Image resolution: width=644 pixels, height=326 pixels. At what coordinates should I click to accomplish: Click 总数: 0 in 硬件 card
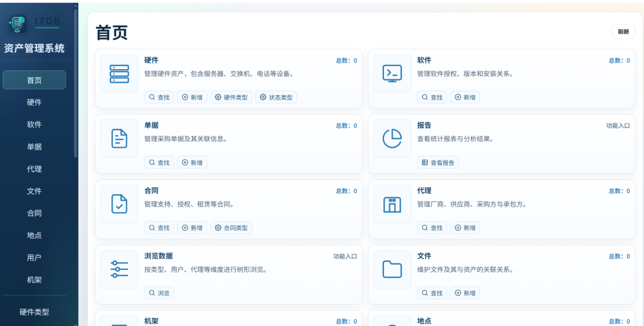pos(346,60)
